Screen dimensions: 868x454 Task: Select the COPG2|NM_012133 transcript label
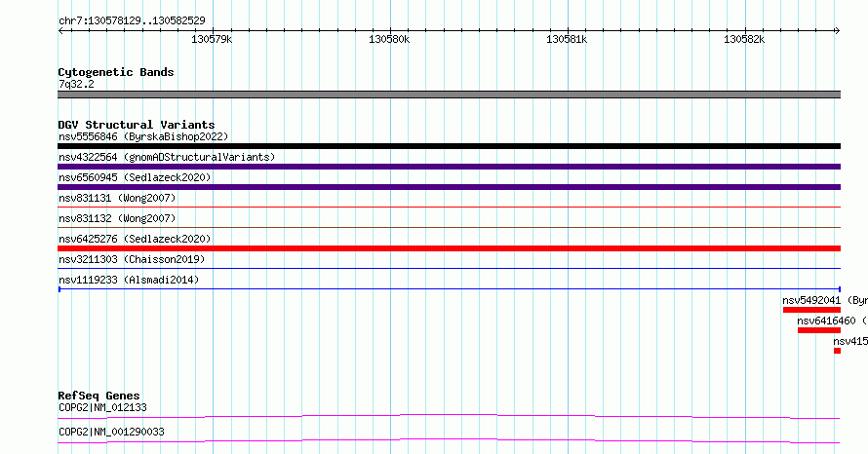(103, 407)
